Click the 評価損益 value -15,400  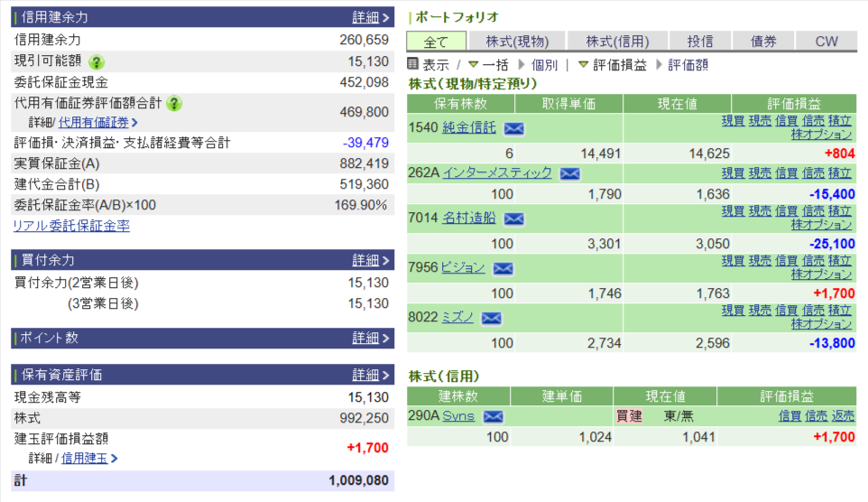(832, 194)
